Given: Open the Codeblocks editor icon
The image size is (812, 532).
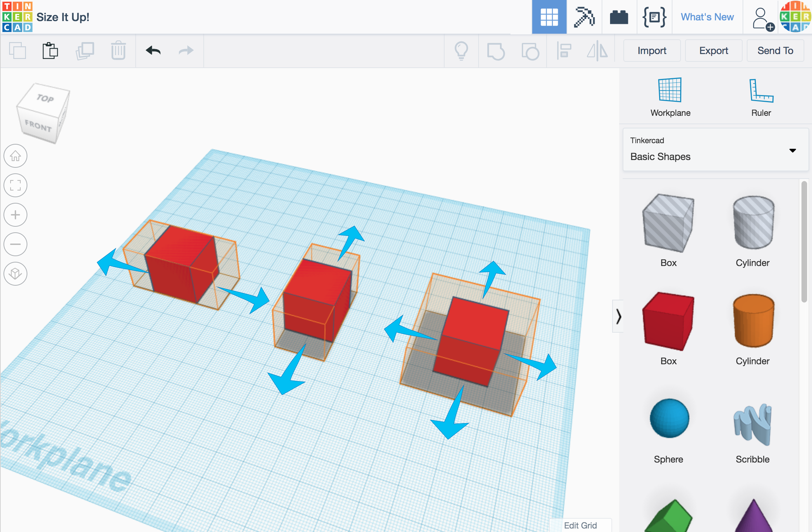Looking at the screenshot, I should (x=654, y=17).
